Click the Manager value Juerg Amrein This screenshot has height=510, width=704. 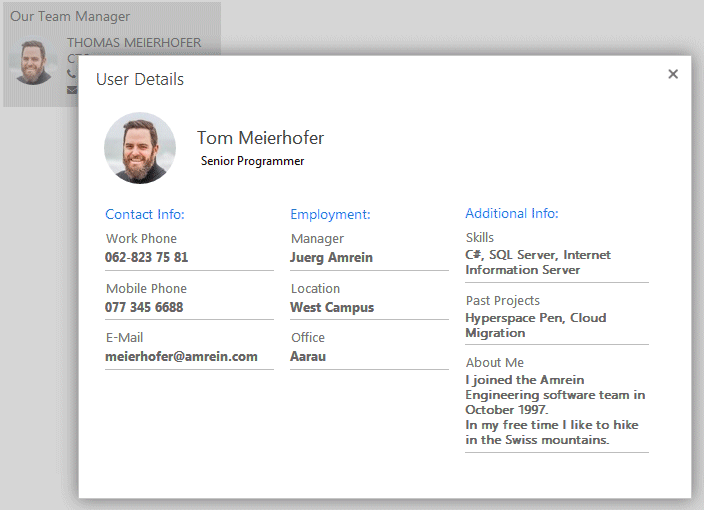point(331,257)
